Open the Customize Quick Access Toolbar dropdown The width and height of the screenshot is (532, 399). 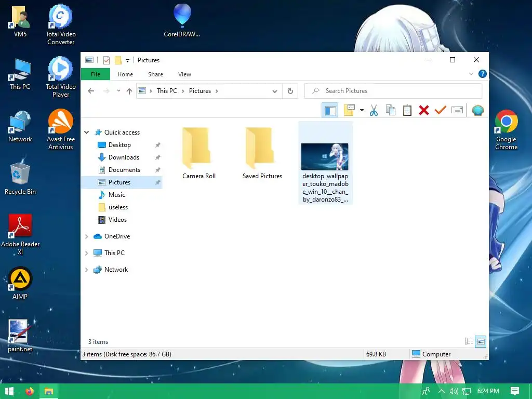tap(128, 60)
